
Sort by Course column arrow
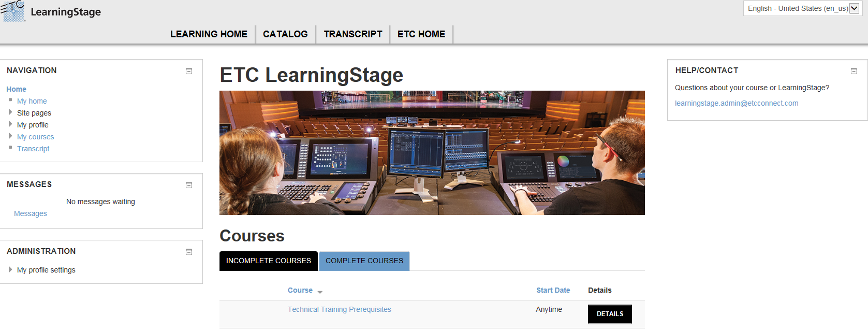click(x=320, y=292)
